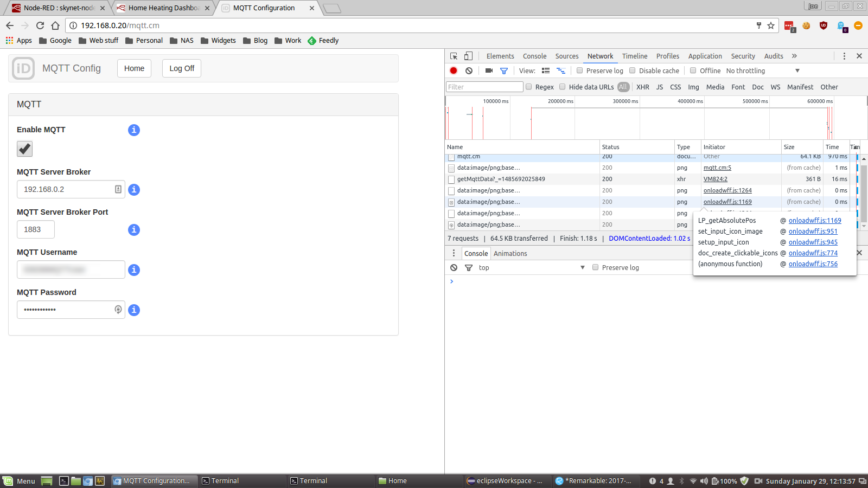Bookmark this page with the star icon

coord(771,25)
